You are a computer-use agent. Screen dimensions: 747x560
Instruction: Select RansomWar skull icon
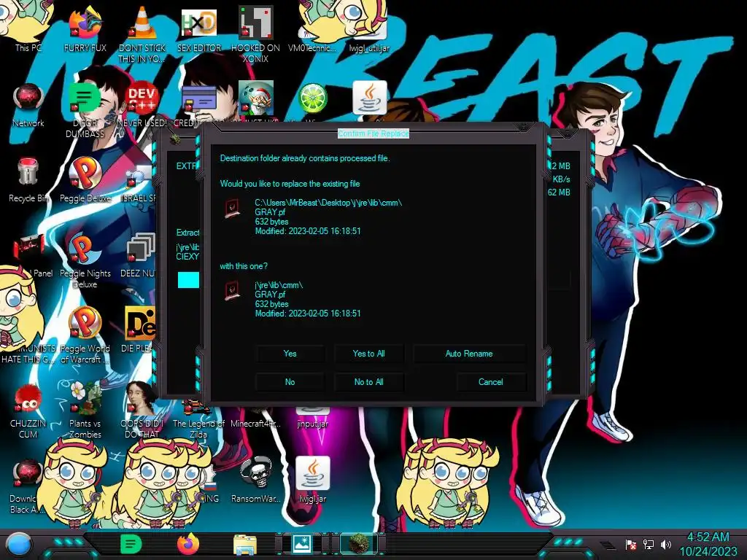tap(256, 480)
